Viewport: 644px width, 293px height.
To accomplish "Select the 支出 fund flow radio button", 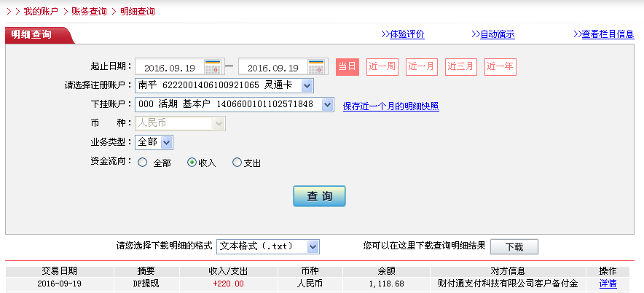I will click(237, 163).
